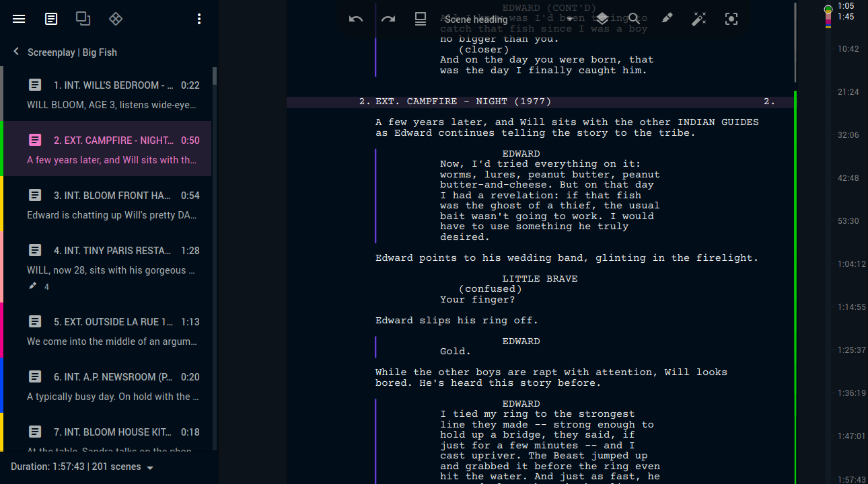Click the scene navigator scrollbar thumb
The height and width of the screenshot is (484, 868).
[x=215, y=76]
